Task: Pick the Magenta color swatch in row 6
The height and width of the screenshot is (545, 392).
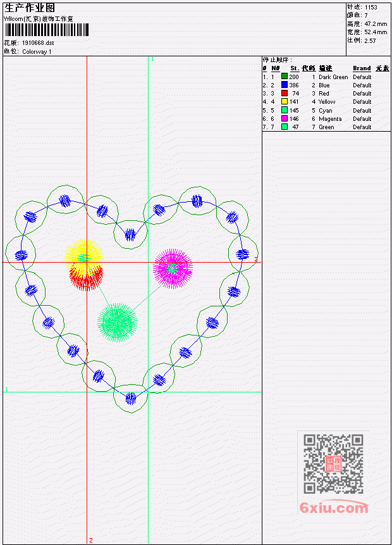Action: pyautogui.click(x=285, y=119)
